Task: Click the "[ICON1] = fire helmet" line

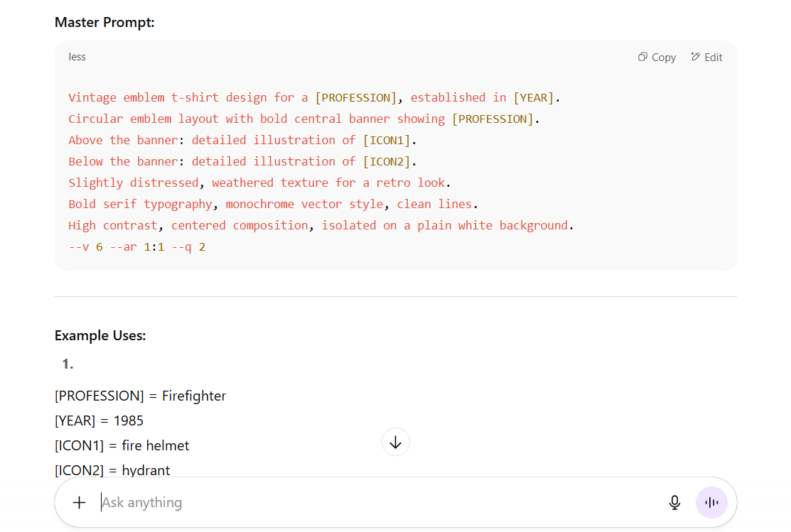Action: pyautogui.click(x=122, y=445)
